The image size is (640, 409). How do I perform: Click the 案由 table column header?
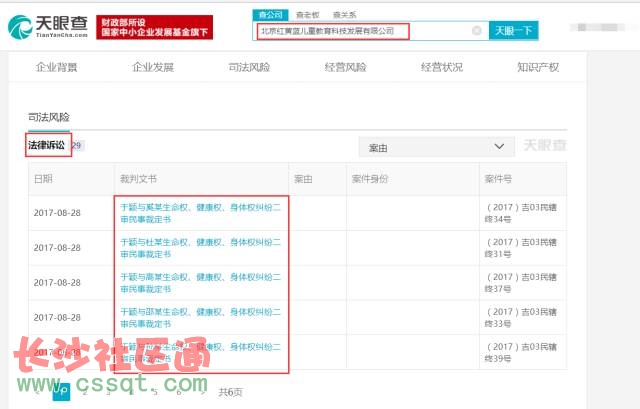coord(303,179)
